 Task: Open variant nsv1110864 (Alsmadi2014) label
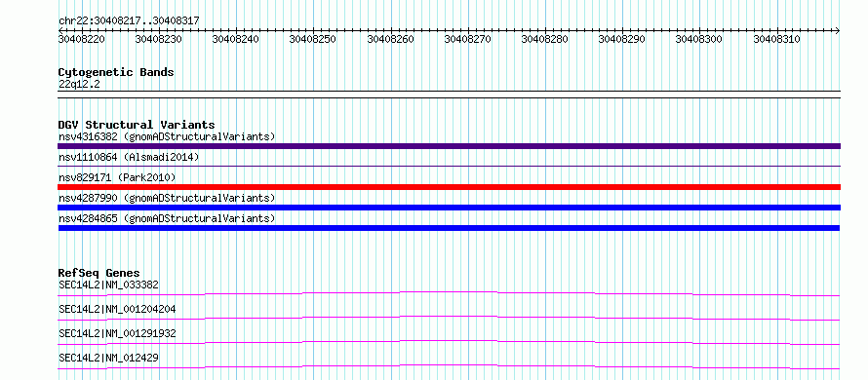click(x=129, y=158)
